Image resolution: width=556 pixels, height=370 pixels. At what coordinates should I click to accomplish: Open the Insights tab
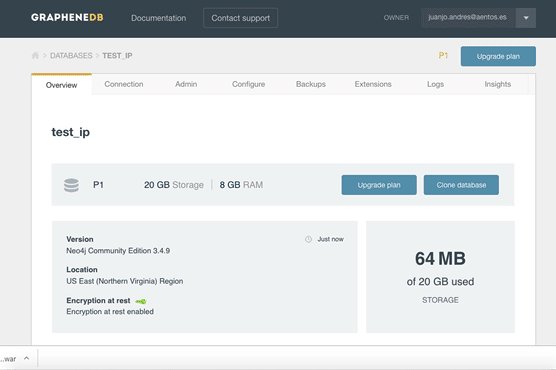[497, 84]
